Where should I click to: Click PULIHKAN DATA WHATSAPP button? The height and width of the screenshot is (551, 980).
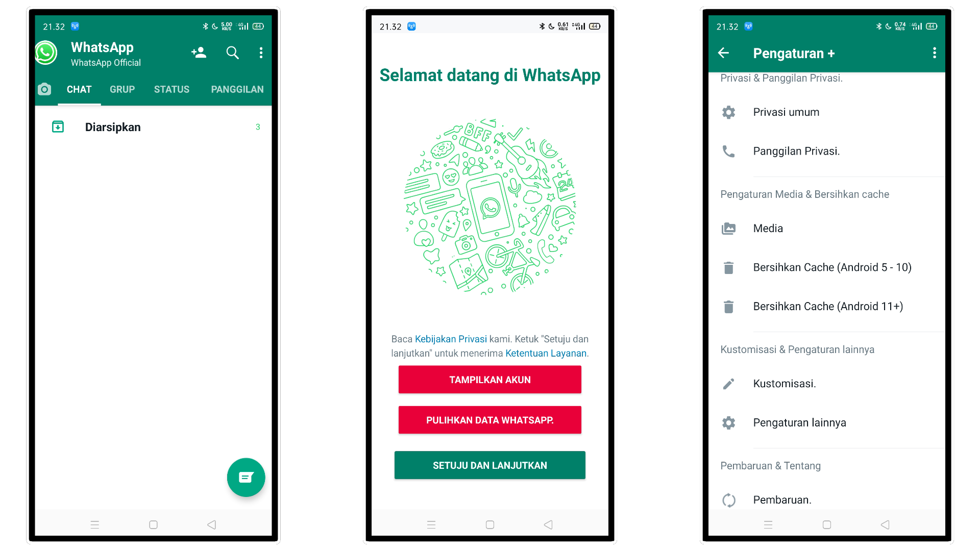click(x=490, y=419)
